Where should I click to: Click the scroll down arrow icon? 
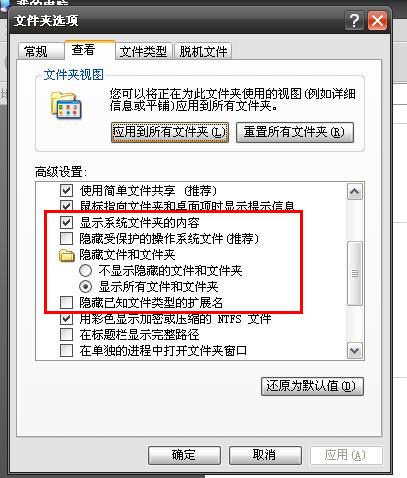coord(354,350)
